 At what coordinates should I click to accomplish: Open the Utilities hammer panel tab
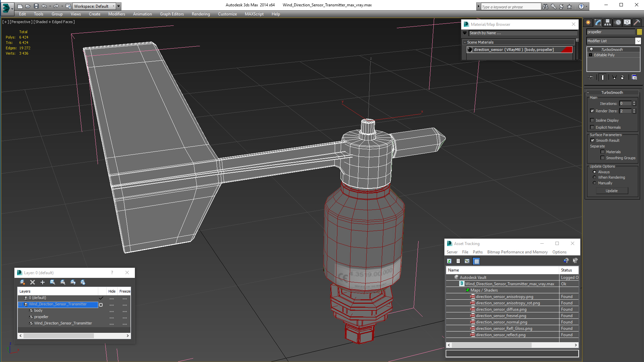[x=636, y=22]
